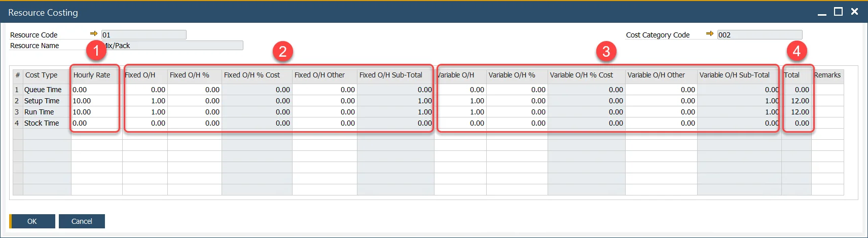Select the Total cell 12.00 for Setup Time
868x238 pixels.
(797, 101)
